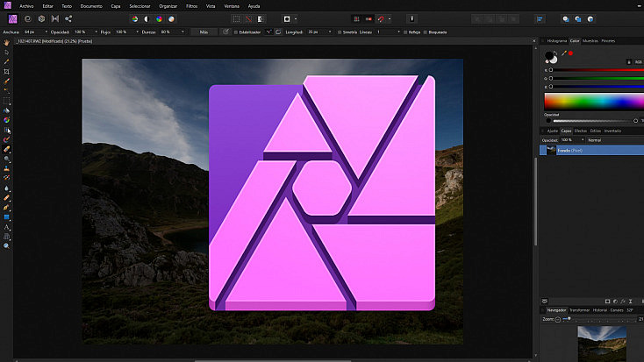
Task: Open the Seleccionar menu
Action: [140, 6]
